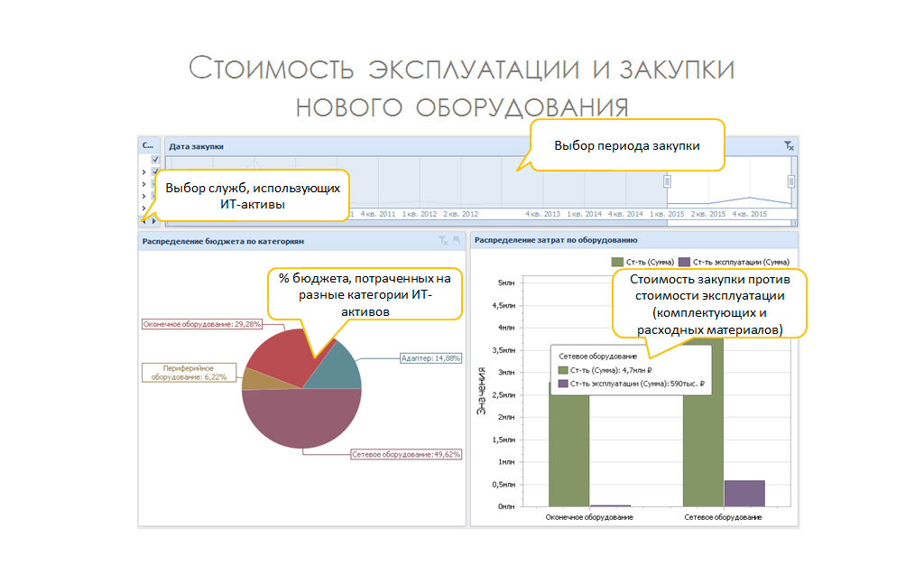Uncheck the second checkbox in the services tree

155,171
